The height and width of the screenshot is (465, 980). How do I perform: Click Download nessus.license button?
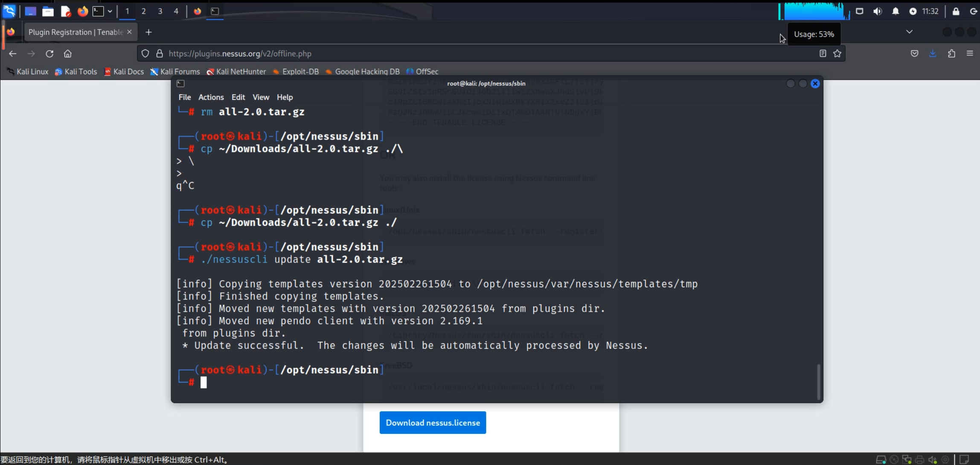(433, 423)
